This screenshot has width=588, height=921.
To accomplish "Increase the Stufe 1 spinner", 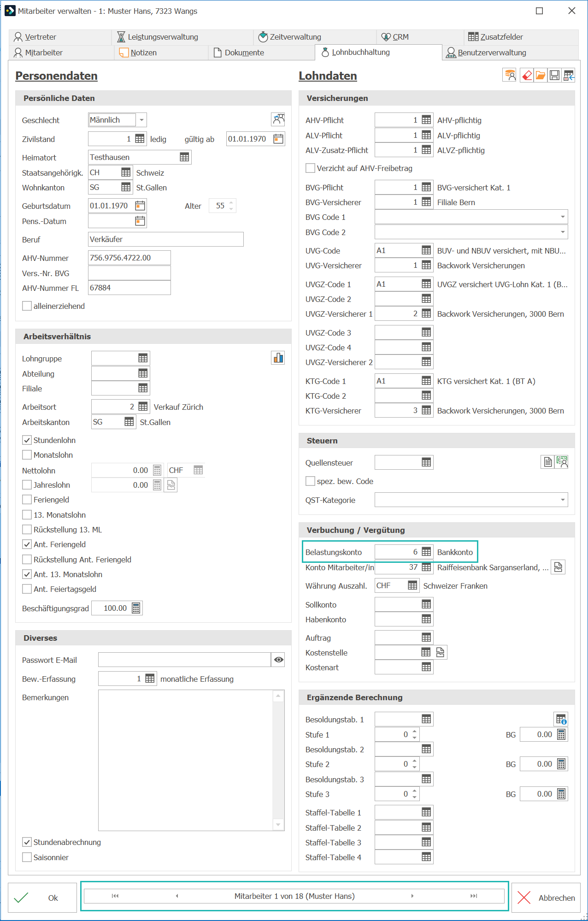I will click(x=415, y=731).
